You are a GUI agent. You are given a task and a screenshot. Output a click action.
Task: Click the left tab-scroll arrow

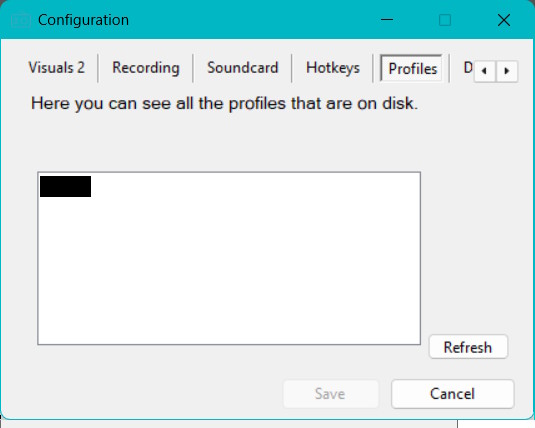point(485,71)
